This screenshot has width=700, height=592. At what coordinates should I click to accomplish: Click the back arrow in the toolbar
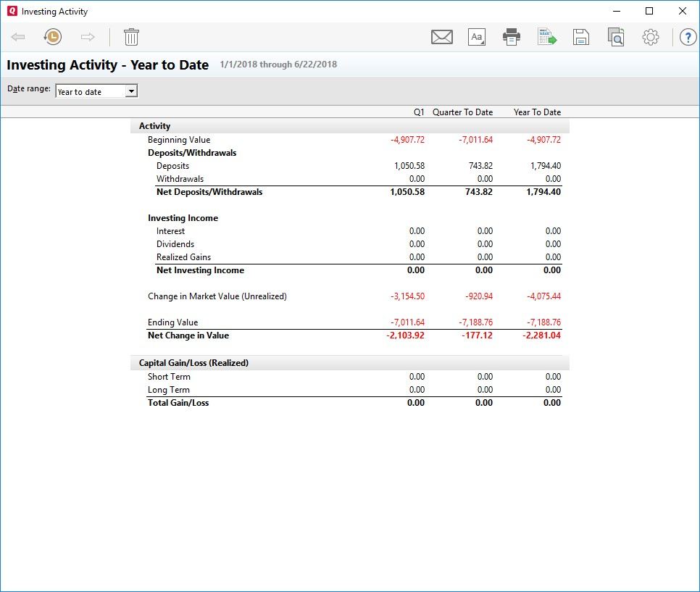(19, 37)
